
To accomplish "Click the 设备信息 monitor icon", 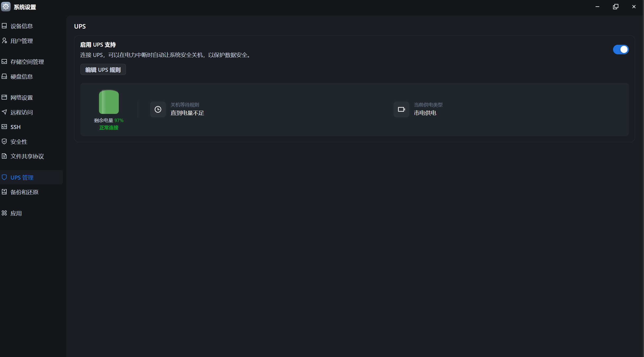I will tap(4, 26).
